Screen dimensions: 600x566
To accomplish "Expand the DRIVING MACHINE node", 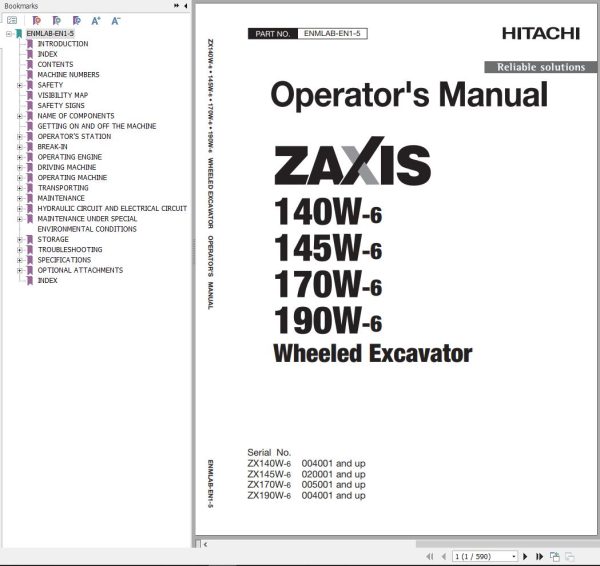I will tap(20, 168).
